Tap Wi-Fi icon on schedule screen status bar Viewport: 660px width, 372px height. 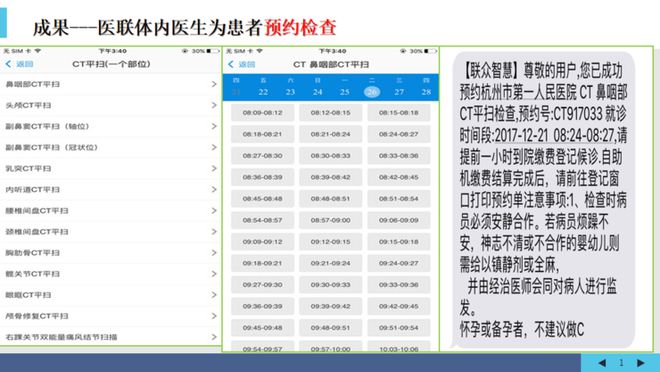pyautogui.click(x=259, y=51)
